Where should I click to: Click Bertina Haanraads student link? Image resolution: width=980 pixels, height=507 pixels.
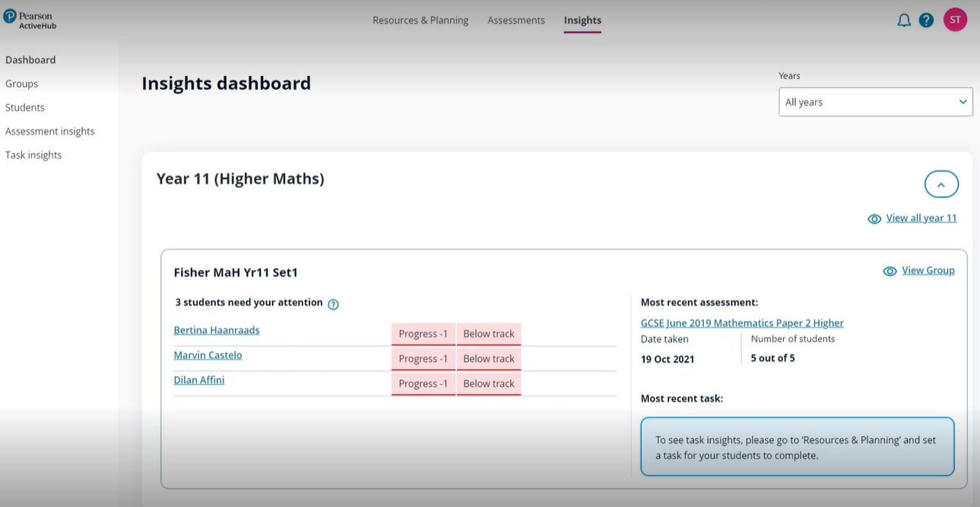pyautogui.click(x=217, y=330)
